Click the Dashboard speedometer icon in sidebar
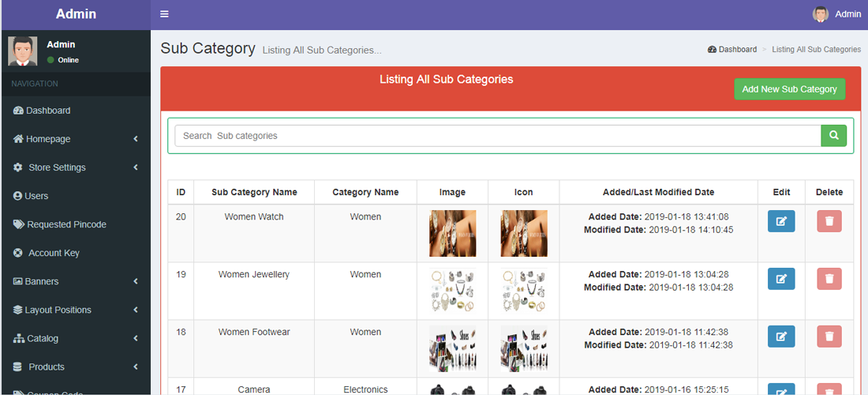Screen dimensions: 868x395 (18, 111)
